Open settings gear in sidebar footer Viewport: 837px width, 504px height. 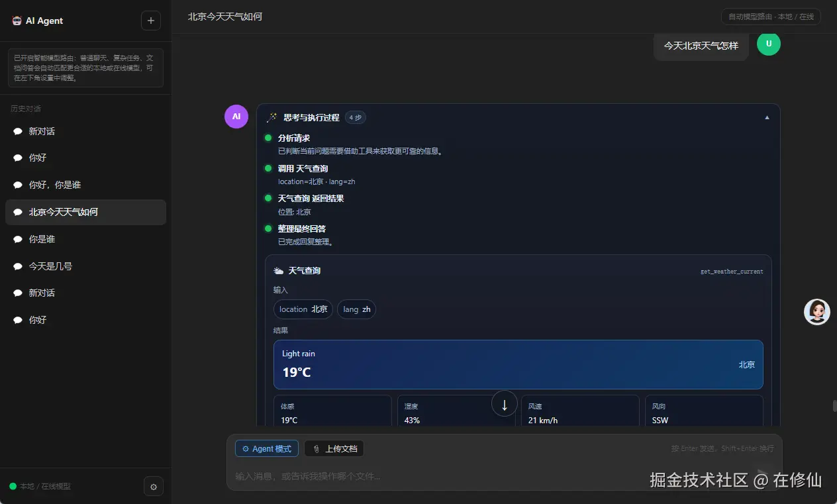(x=154, y=487)
